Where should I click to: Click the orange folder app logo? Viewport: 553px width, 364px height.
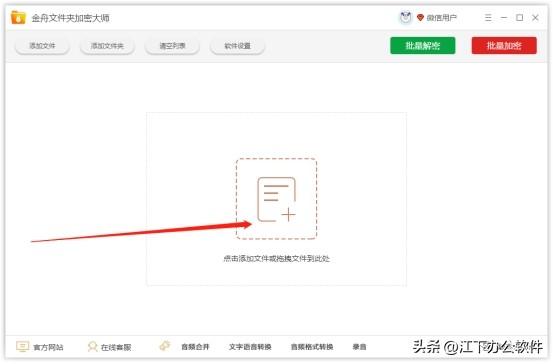pyautogui.click(x=18, y=18)
